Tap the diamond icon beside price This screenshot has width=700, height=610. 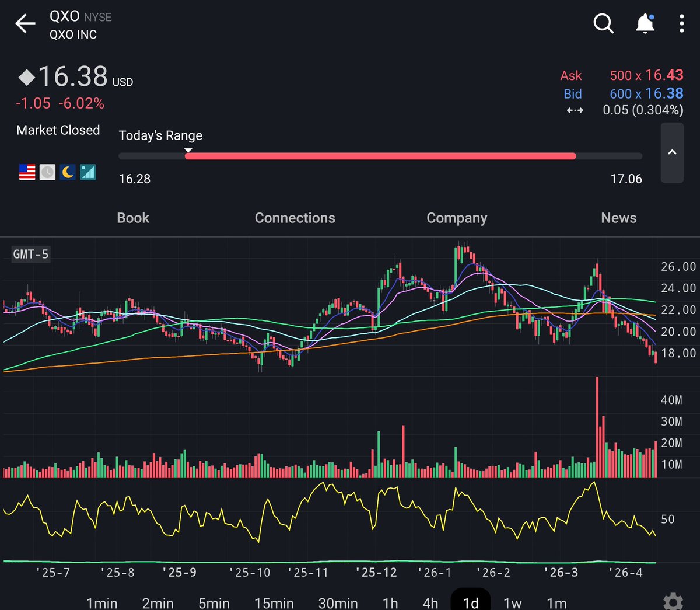click(27, 77)
